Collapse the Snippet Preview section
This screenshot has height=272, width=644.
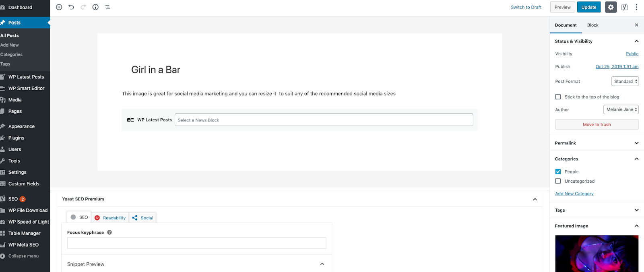click(322, 264)
